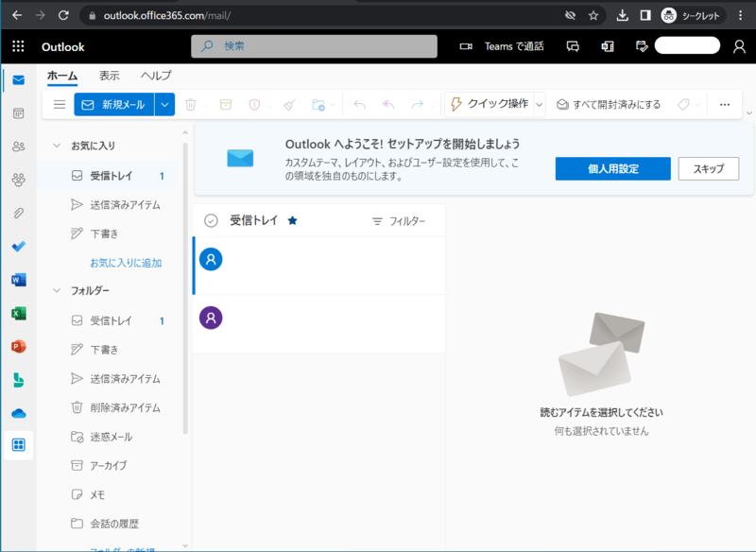The height and width of the screenshot is (552, 756).
Task: Open the account profile icon
Action: click(739, 46)
